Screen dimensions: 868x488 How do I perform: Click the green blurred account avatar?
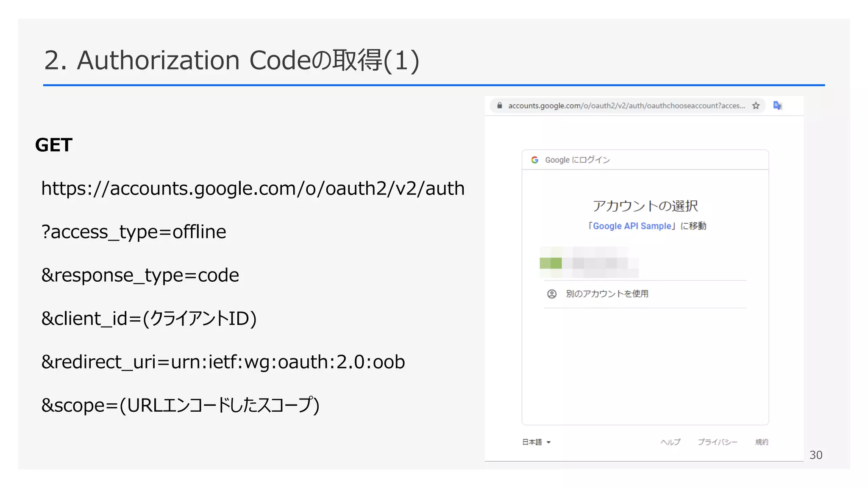(x=551, y=263)
